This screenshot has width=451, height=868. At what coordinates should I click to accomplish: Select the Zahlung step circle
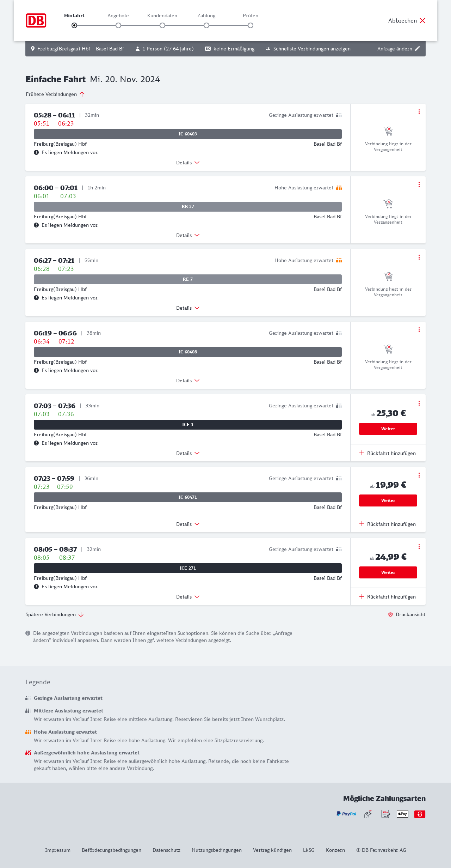(206, 25)
